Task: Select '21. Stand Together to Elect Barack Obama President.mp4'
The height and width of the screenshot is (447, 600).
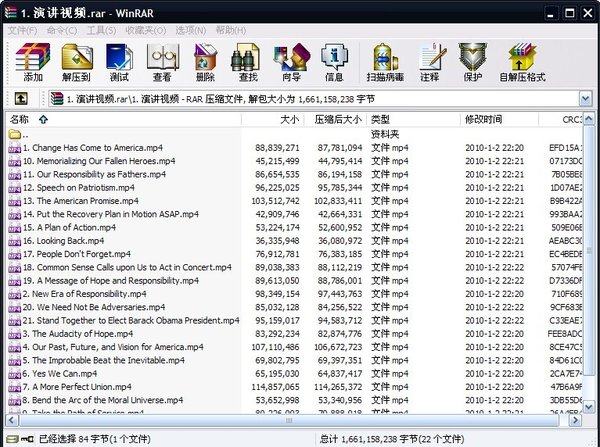Action: click(131, 320)
